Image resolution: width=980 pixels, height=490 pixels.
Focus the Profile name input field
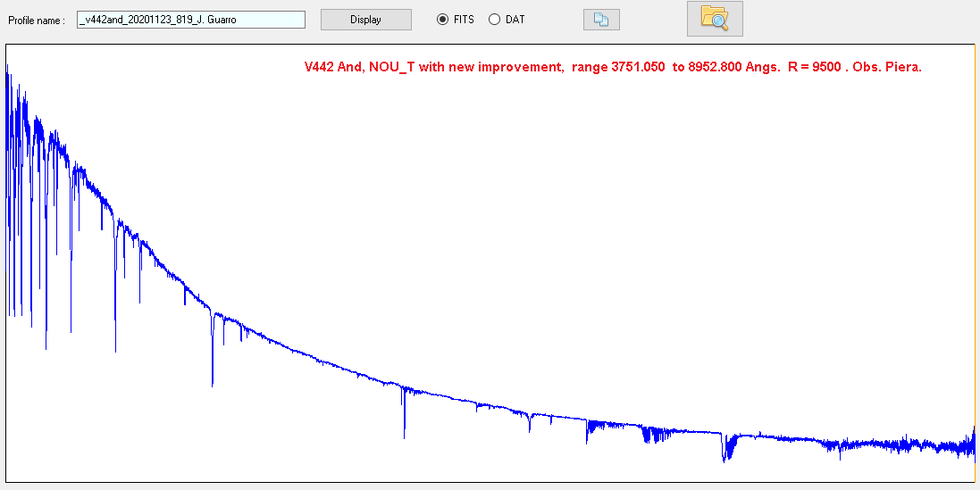tap(191, 20)
